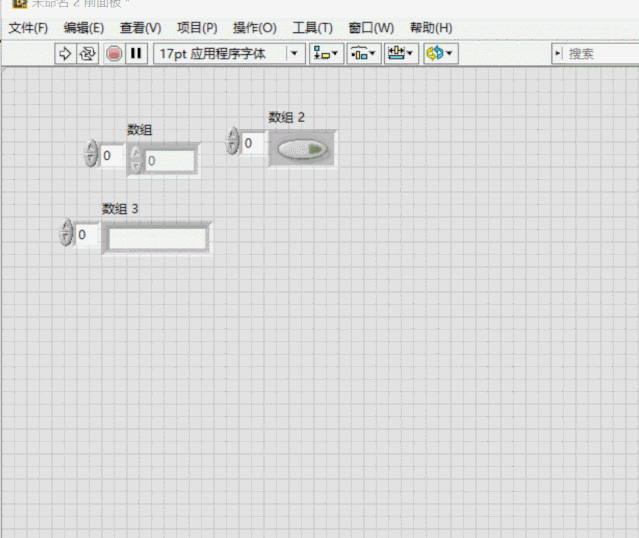639x538 pixels.
Task: Open the 窗口(W) menu
Action: click(371, 28)
